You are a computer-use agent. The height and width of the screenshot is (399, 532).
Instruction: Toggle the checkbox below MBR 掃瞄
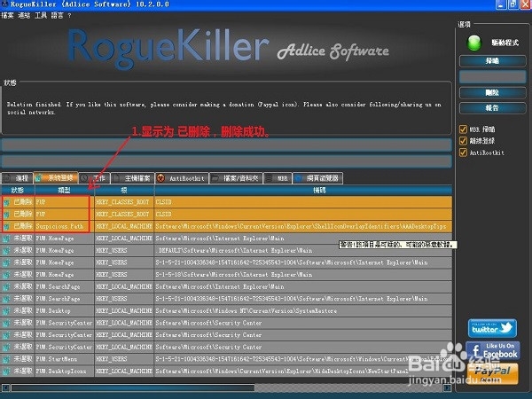coord(463,141)
